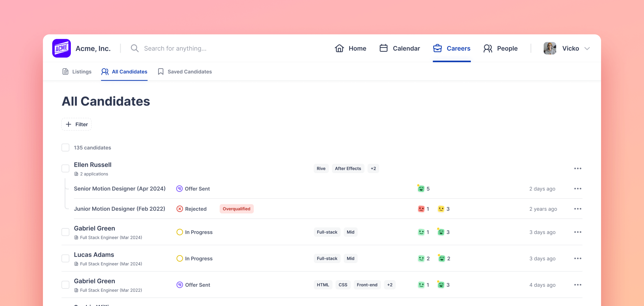Click Mid tag on Gabriel Green Mar 2024 row
The width and height of the screenshot is (644, 306).
tap(350, 232)
